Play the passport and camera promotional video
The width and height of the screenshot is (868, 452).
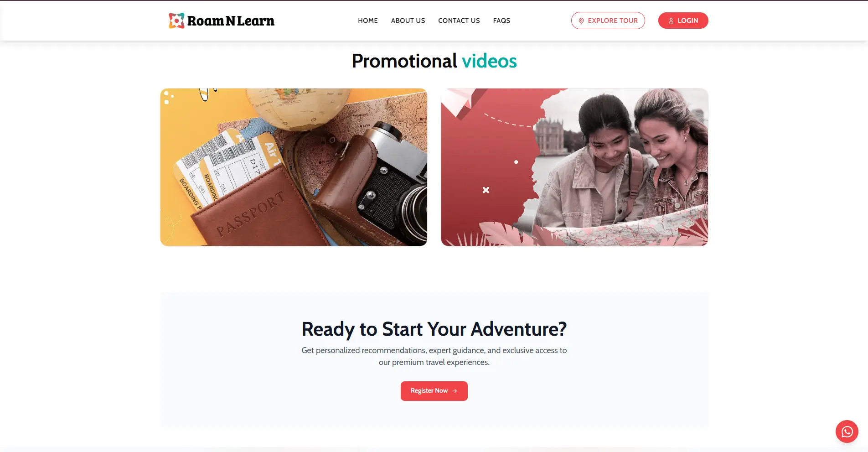pyautogui.click(x=294, y=167)
